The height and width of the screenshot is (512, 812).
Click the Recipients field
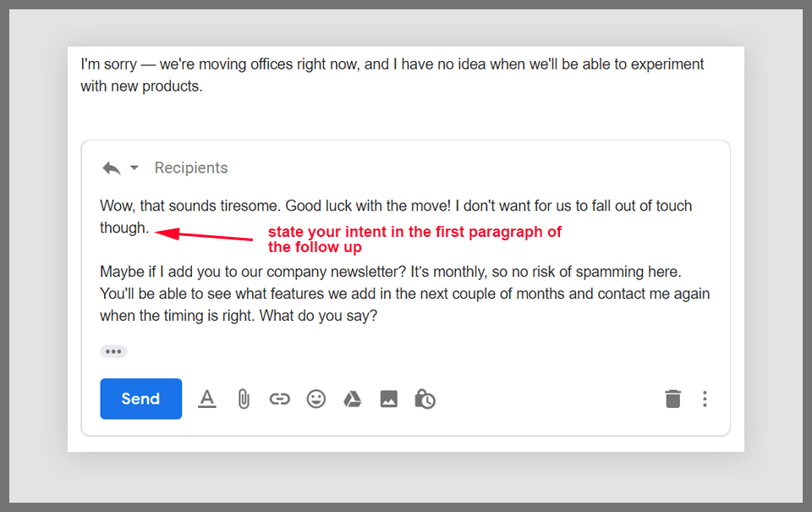pos(191,168)
